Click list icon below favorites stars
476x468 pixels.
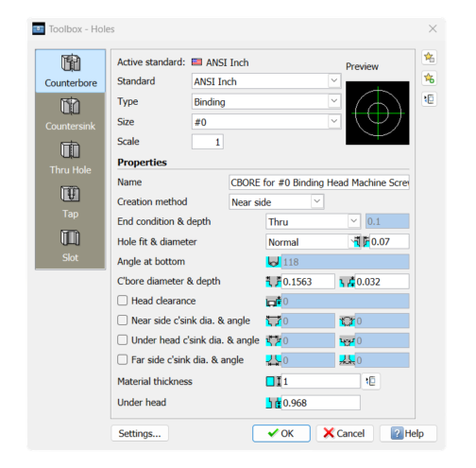[429, 99]
